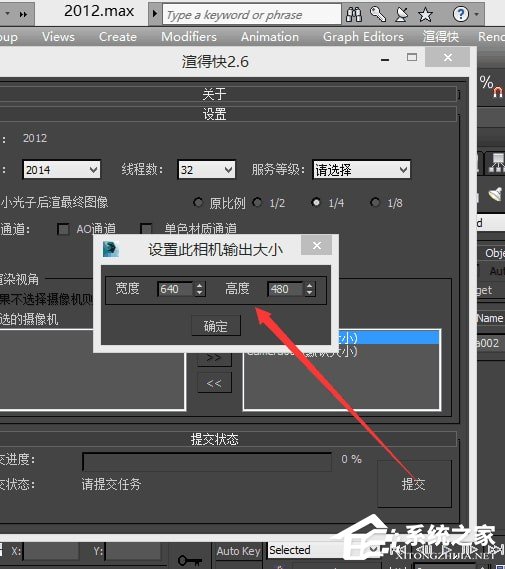Click the X coordinate field

(x=51, y=551)
